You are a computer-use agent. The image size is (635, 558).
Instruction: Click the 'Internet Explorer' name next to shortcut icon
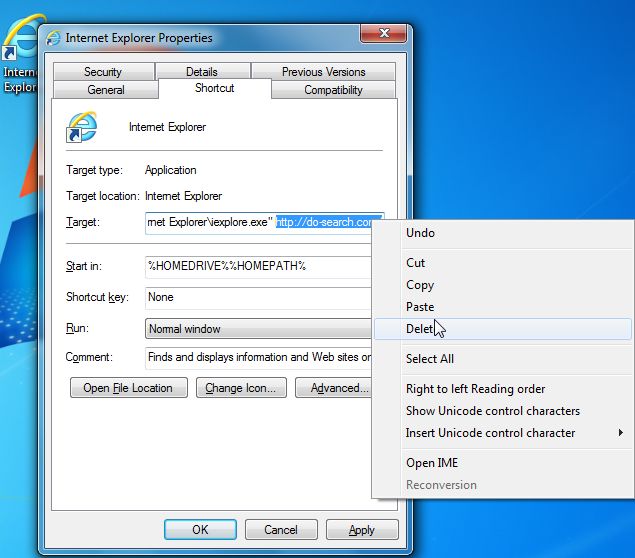coord(167,127)
